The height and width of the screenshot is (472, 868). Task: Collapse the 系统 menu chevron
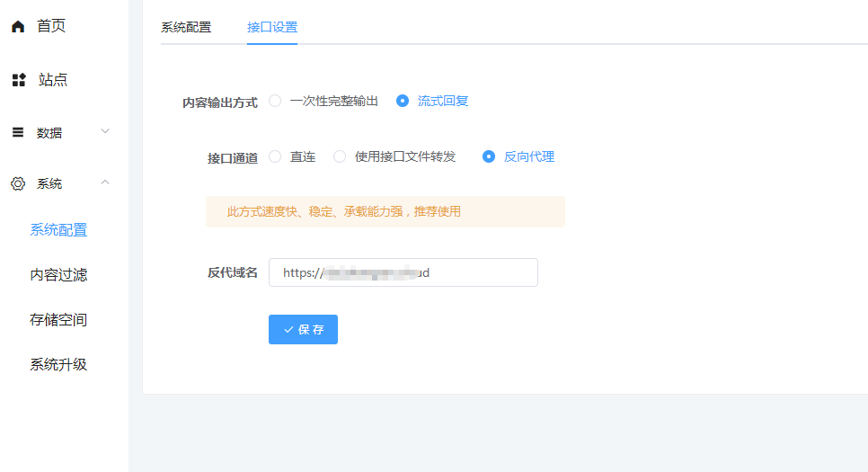point(105,183)
